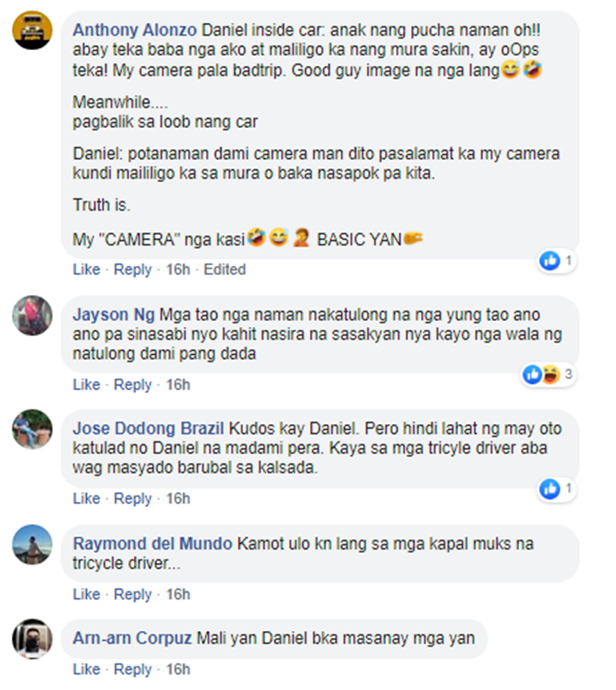Viewport: 616px width, 690px height.
Task: View like reaction icon on Jose Dodong Brazil's comment
Action: point(549,489)
